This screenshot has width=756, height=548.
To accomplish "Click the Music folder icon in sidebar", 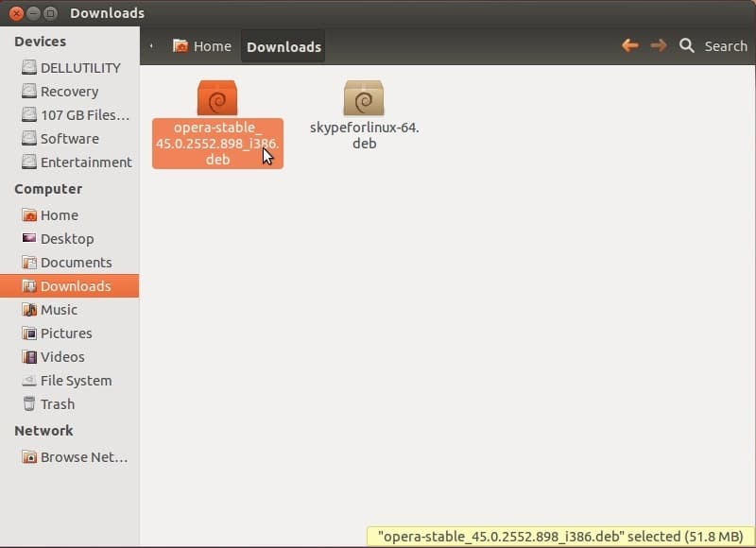I will tap(29, 309).
